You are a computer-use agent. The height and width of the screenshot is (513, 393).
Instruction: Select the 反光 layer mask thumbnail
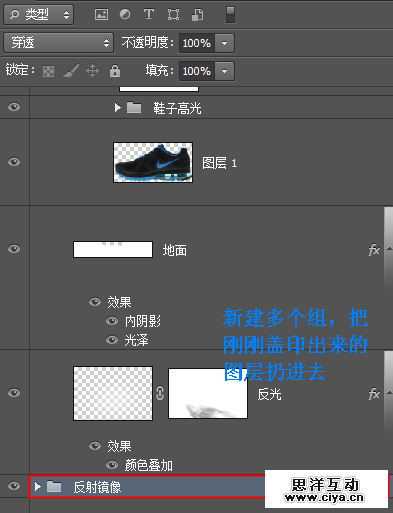click(x=208, y=393)
